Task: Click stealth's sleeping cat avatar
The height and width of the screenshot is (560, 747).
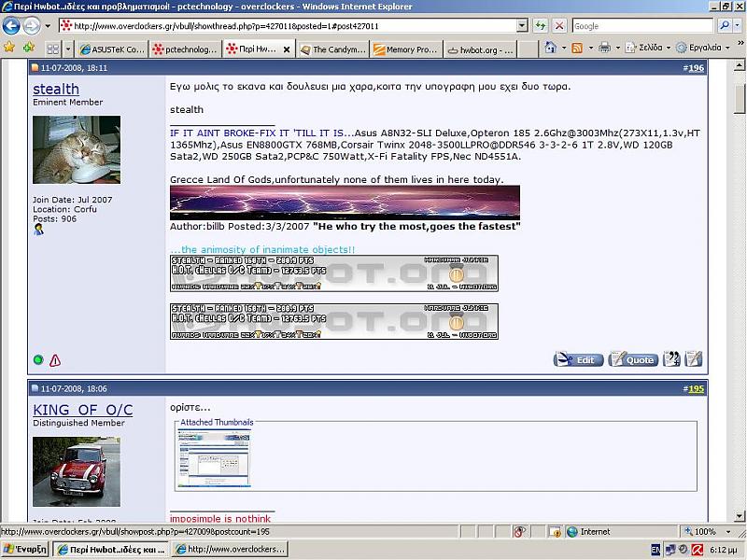Action: [x=77, y=149]
